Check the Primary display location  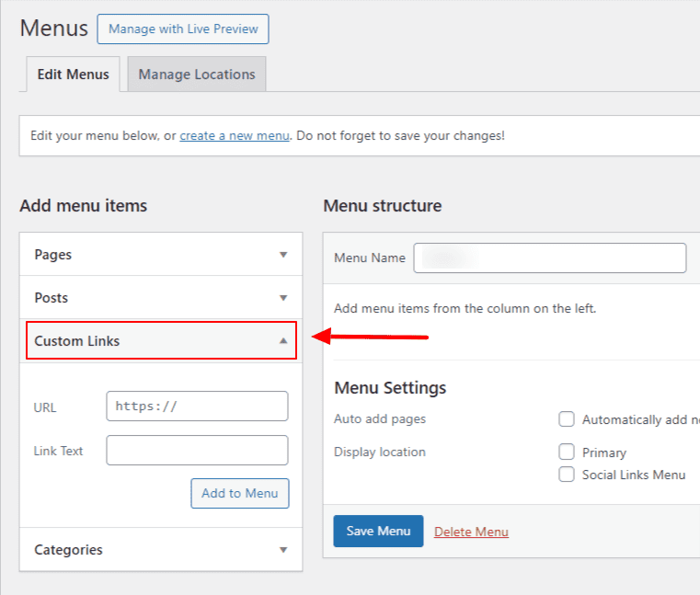567,452
